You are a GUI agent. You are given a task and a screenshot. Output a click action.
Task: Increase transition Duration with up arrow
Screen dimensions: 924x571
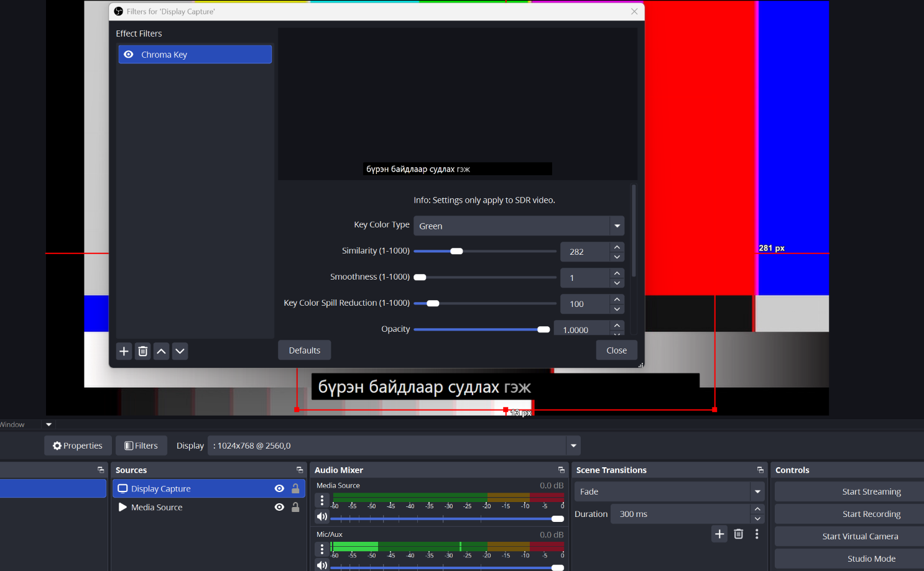click(757, 509)
